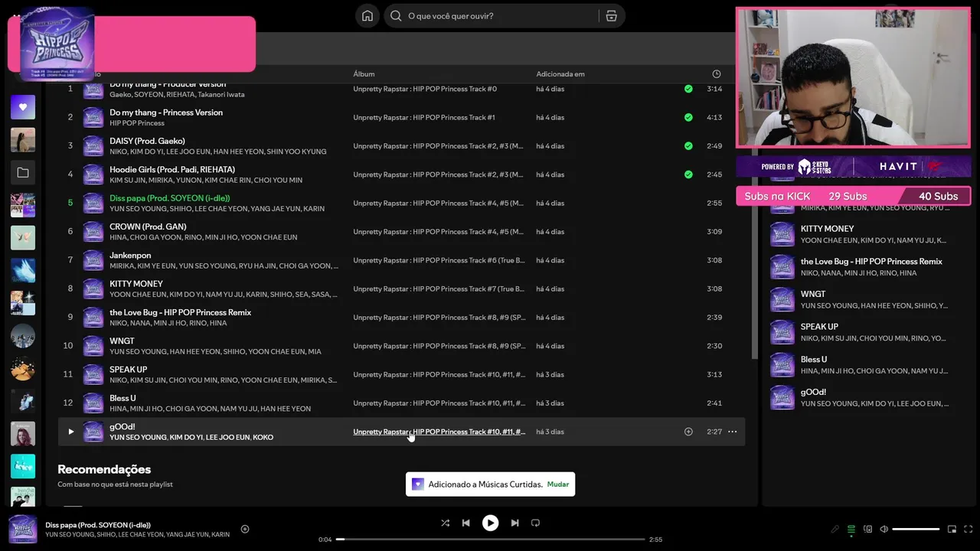
Task: Open album link of Jankenpon row
Action: click(439, 260)
